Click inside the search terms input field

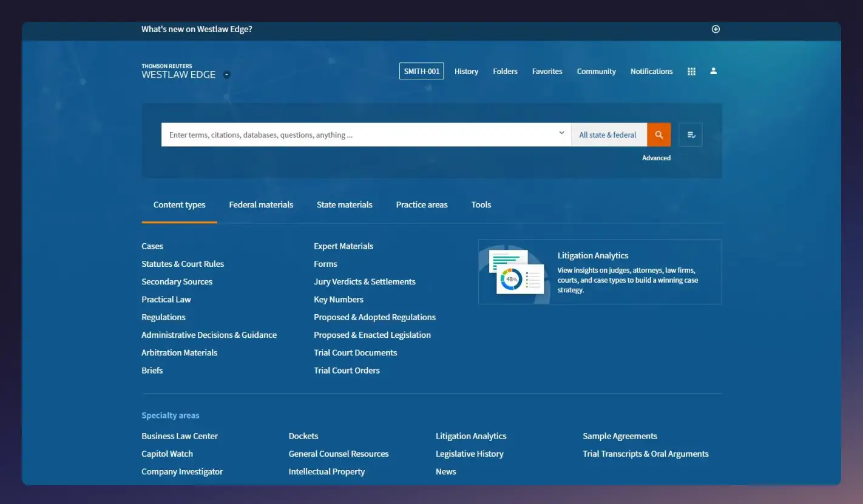pyautogui.click(x=364, y=135)
